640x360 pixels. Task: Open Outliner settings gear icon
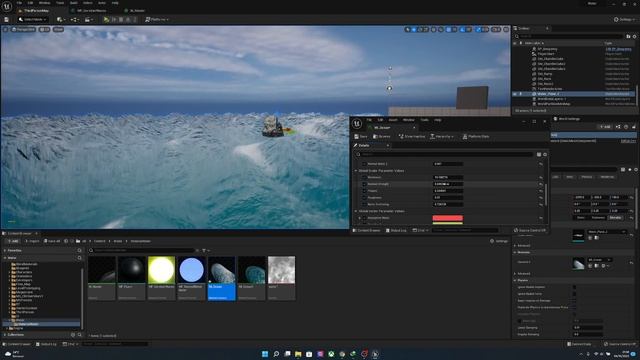(634, 36)
